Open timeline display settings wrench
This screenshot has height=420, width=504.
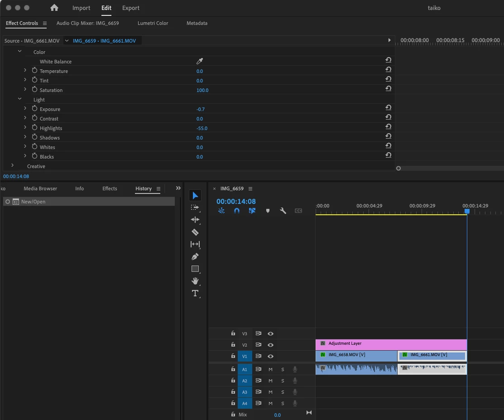[283, 211]
